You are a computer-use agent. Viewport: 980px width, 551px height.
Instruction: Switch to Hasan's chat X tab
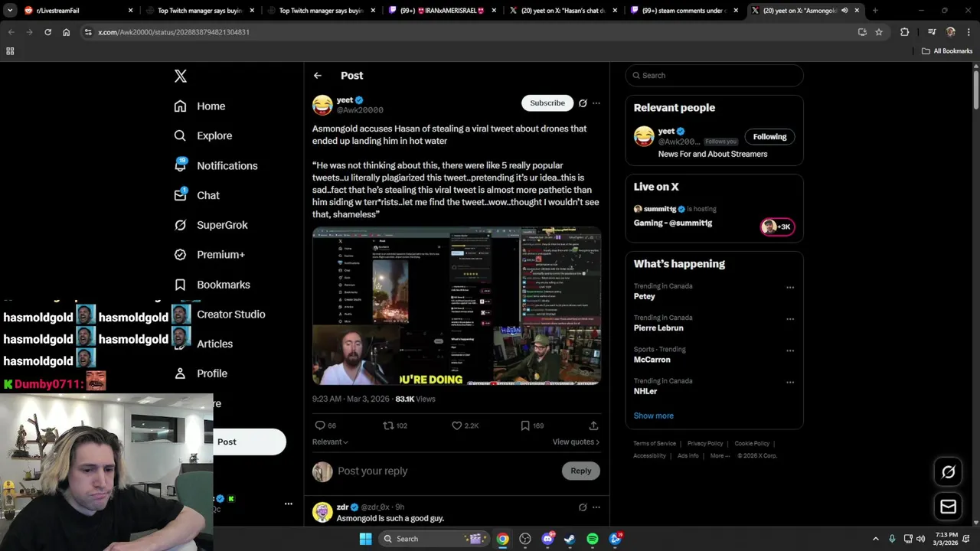(563, 11)
